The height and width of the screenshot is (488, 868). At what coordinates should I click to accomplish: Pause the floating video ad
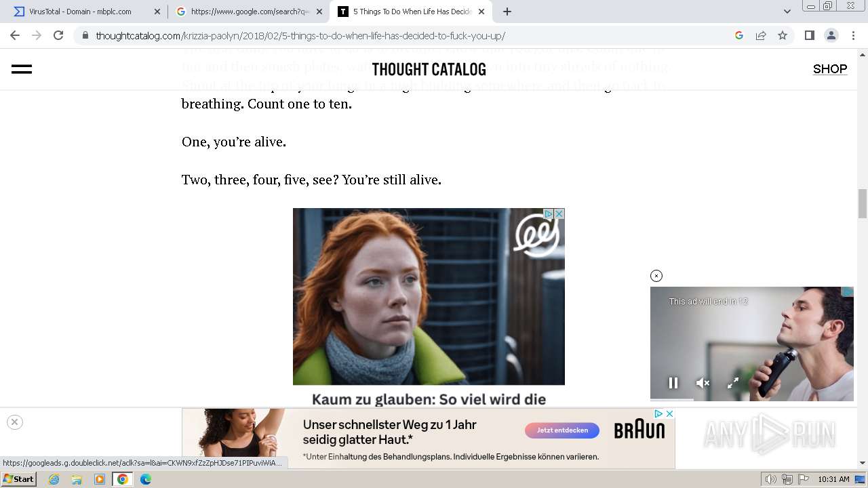673,383
